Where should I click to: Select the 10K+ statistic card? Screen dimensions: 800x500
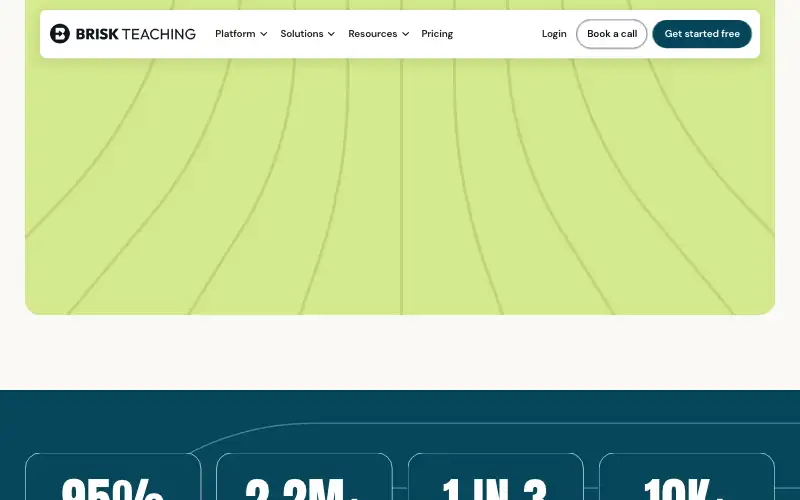pos(687,477)
